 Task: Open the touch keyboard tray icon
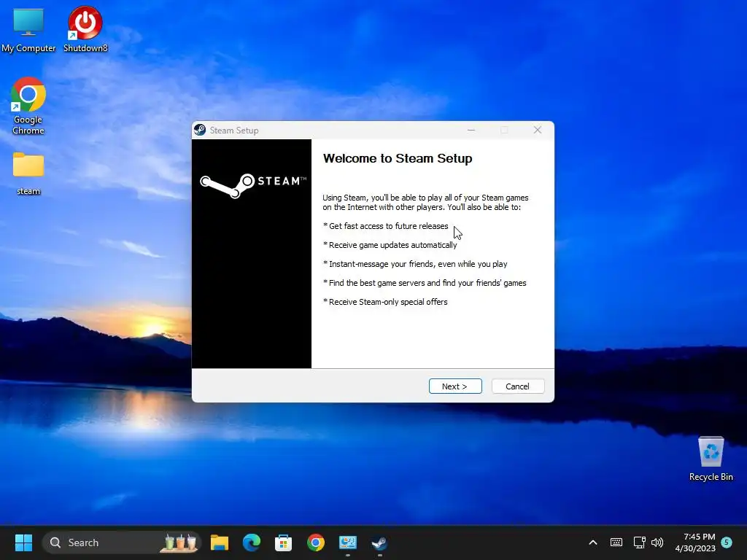point(616,542)
